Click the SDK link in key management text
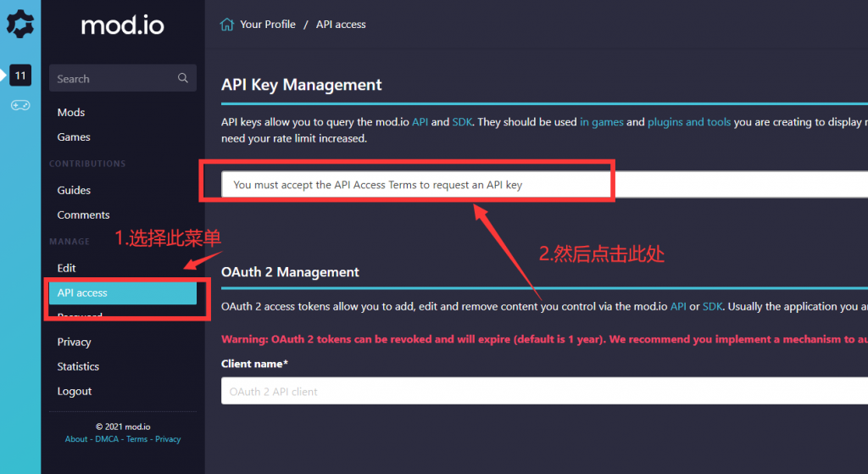This screenshot has width=868, height=474. 462,122
